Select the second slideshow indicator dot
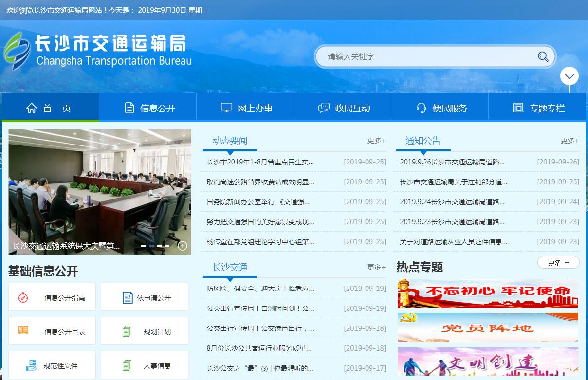The height and width of the screenshot is (380, 588). coord(151,246)
